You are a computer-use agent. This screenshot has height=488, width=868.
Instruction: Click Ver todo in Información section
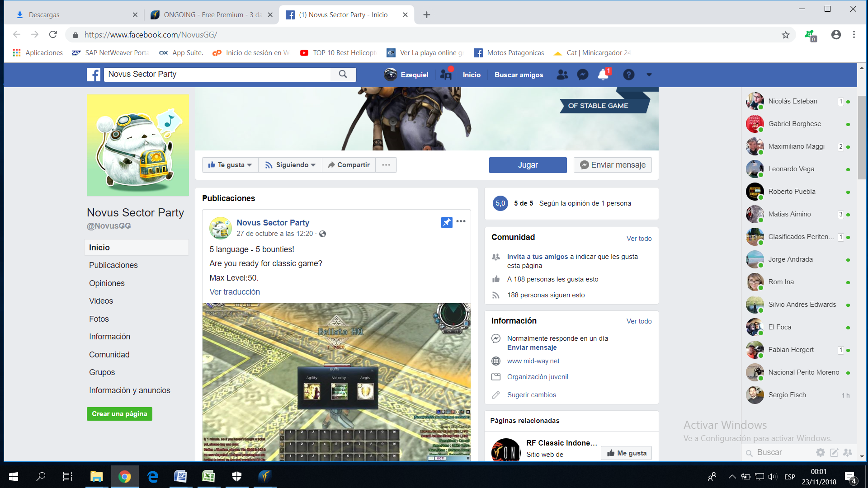pyautogui.click(x=639, y=321)
